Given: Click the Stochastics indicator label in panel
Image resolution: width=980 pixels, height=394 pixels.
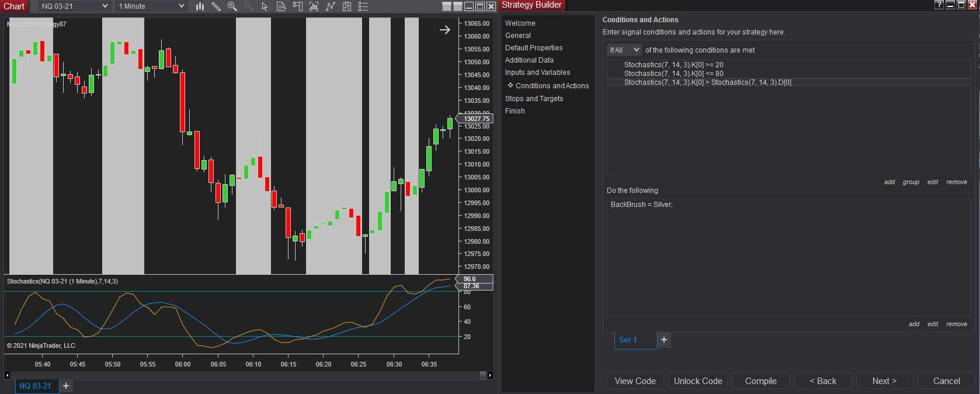Looking at the screenshot, I should 62,282.
